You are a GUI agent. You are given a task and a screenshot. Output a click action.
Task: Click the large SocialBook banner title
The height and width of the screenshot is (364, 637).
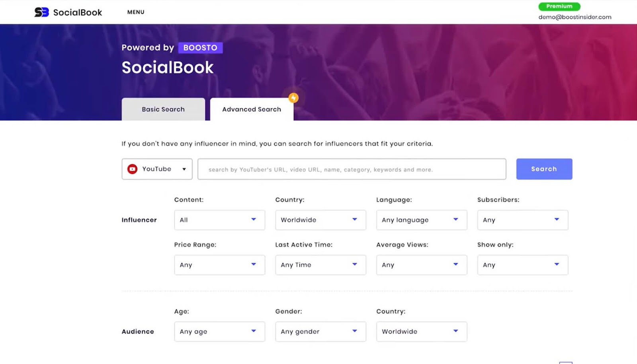[168, 67]
